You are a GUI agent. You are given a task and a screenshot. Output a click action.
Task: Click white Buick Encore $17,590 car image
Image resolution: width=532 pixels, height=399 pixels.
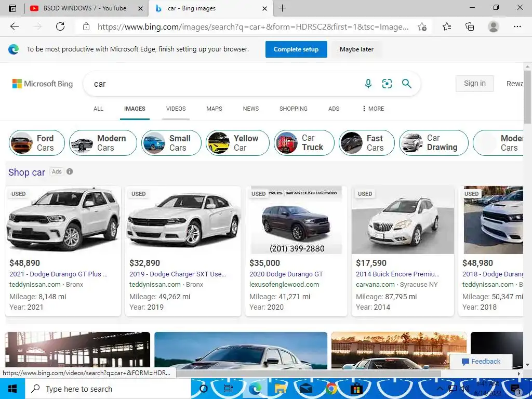(x=403, y=220)
